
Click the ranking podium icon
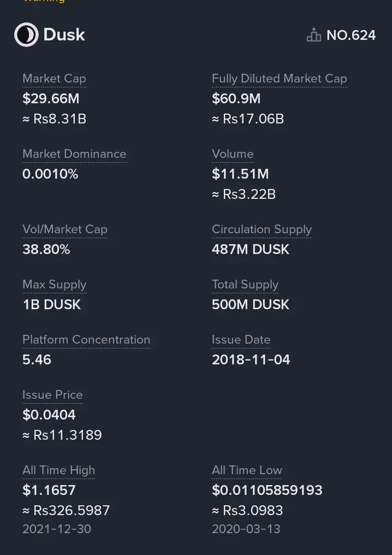[313, 36]
